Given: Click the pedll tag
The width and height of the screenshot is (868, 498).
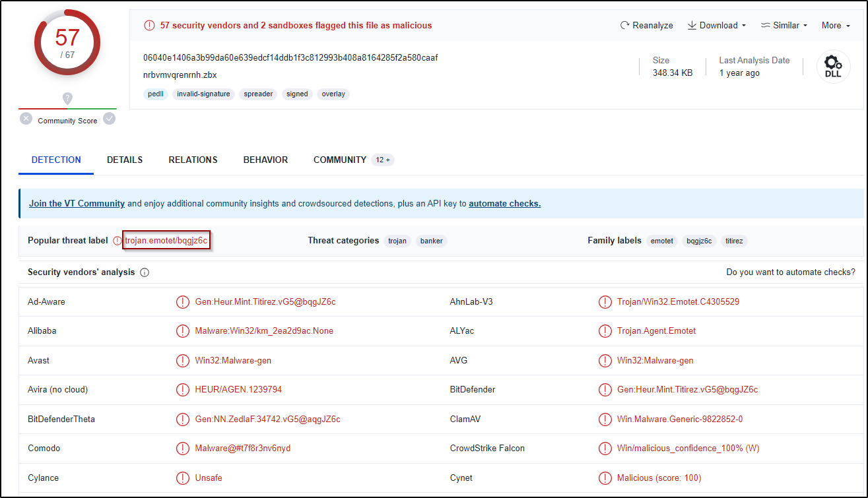Looking at the screenshot, I should point(156,94).
